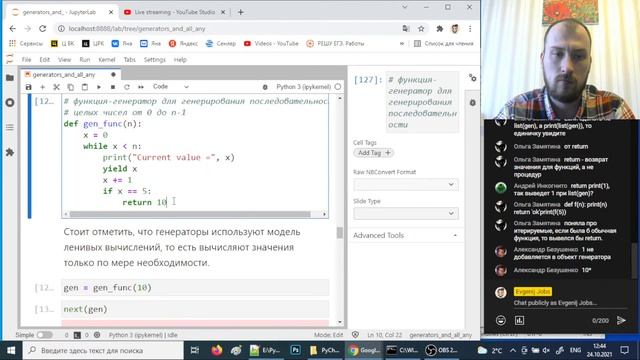Open the debugger bug icon in right sidebar

click(x=473, y=103)
